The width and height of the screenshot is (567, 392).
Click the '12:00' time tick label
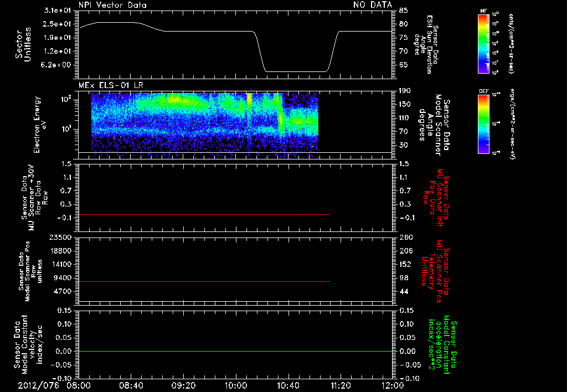393,385
